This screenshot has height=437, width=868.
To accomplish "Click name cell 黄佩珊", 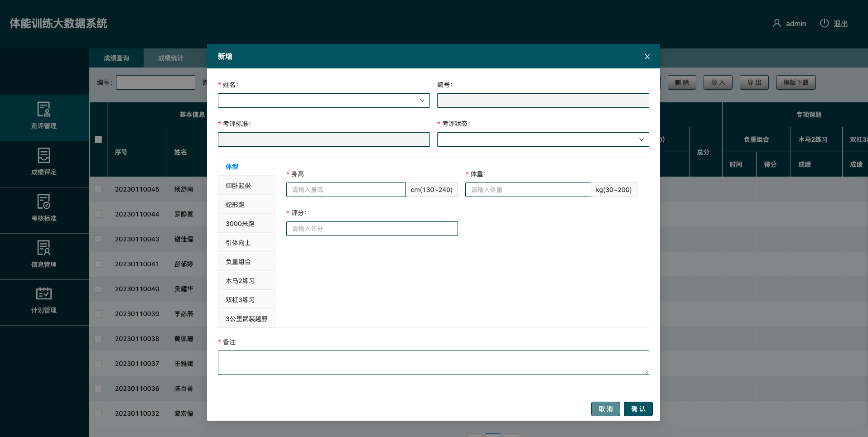I will pyautogui.click(x=184, y=339).
